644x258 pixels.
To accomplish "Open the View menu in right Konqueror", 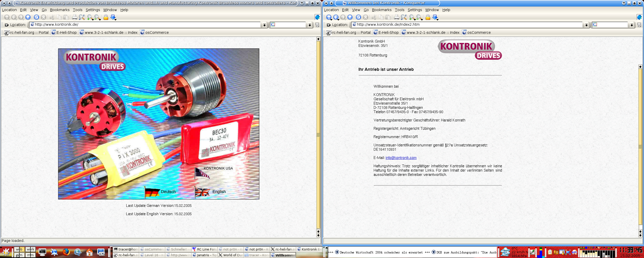I will tap(356, 10).
